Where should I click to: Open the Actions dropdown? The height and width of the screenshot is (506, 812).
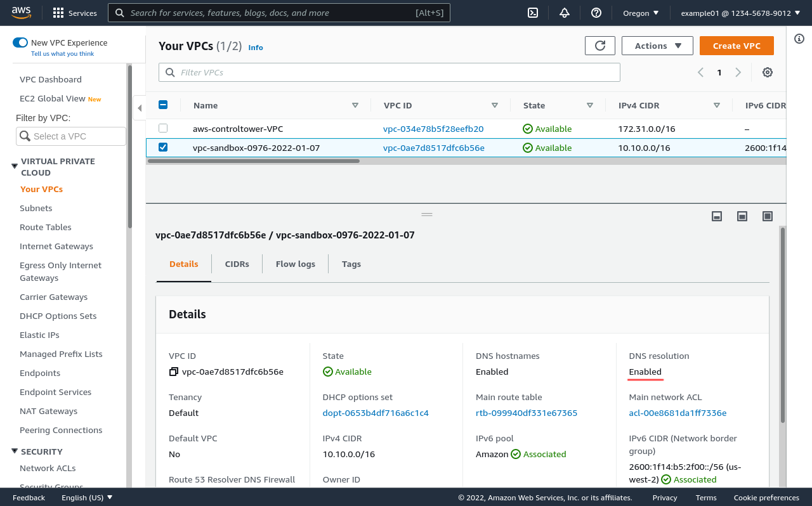pos(657,46)
